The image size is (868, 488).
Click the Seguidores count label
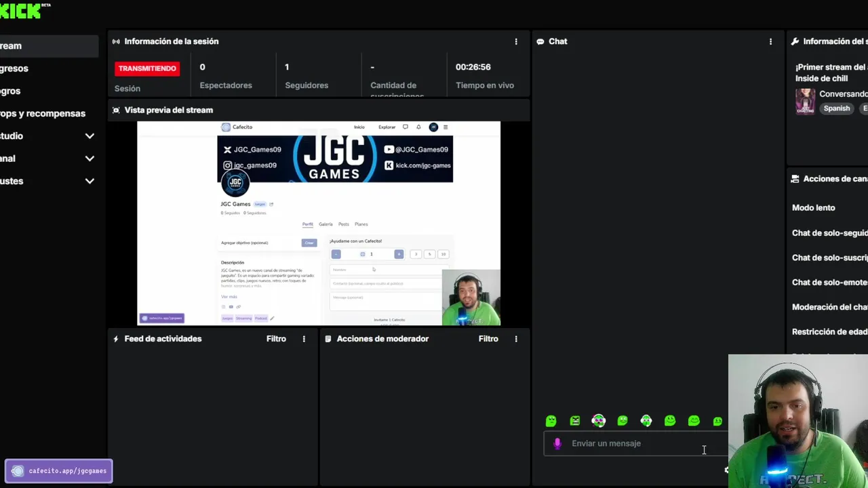(307, 85)
